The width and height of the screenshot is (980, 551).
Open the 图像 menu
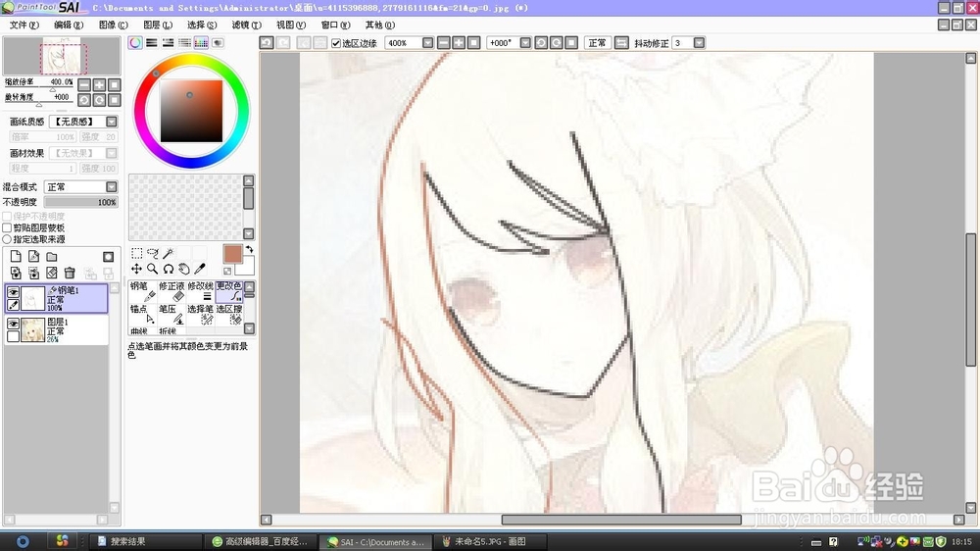[113, 25]
